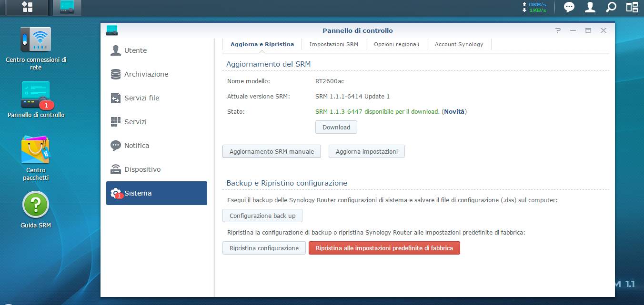Screen dimensions: 644x305
Task: Open the notifications chat bubble icon
Action: click(569, 7)
